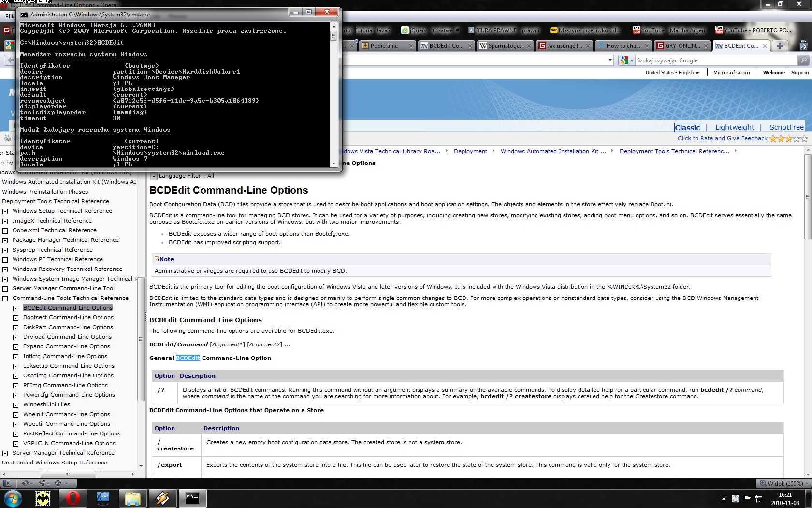Expand Oobe.xml Technical Reference node
The width and height of the screenshot is (812, 508).
click(x=5, y=231)
